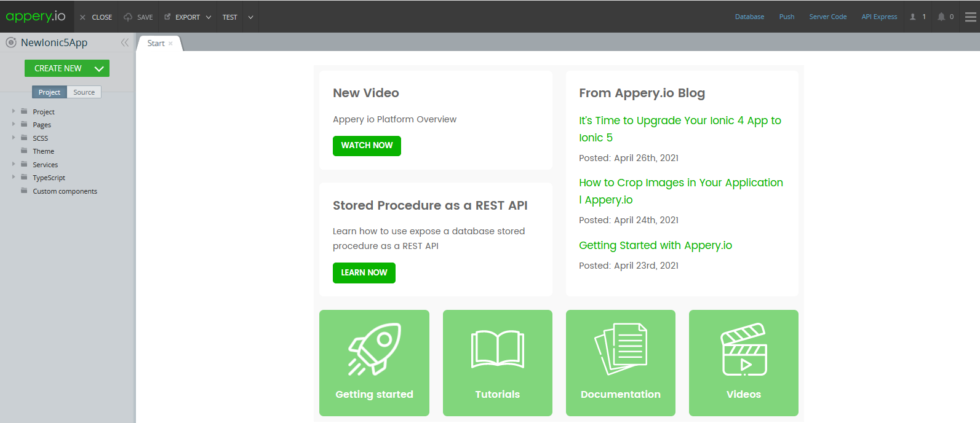Screen dimensions: 980x423
Task: Open the How to Crop Images post
Action: [x=681, y=191]
